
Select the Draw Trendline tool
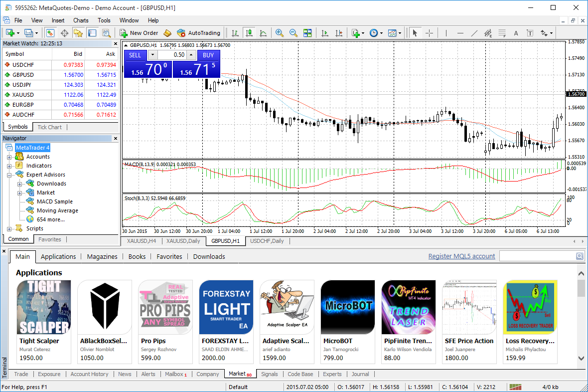click(x=474, y=33)
